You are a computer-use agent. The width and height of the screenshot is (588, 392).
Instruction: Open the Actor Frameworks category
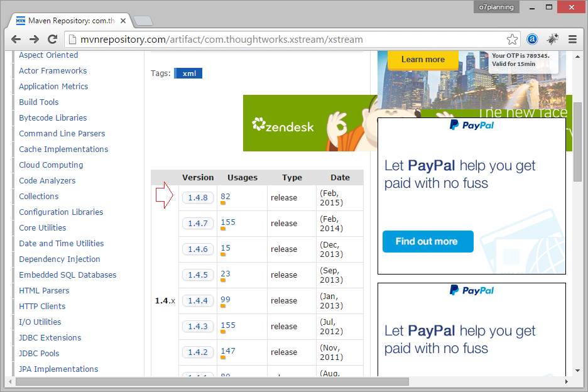point(53,71)
